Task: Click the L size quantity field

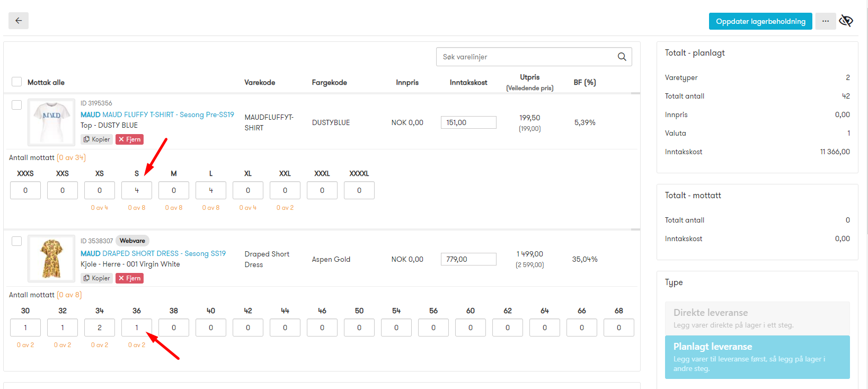Action: pyautogui.click(x=211, y=190)
